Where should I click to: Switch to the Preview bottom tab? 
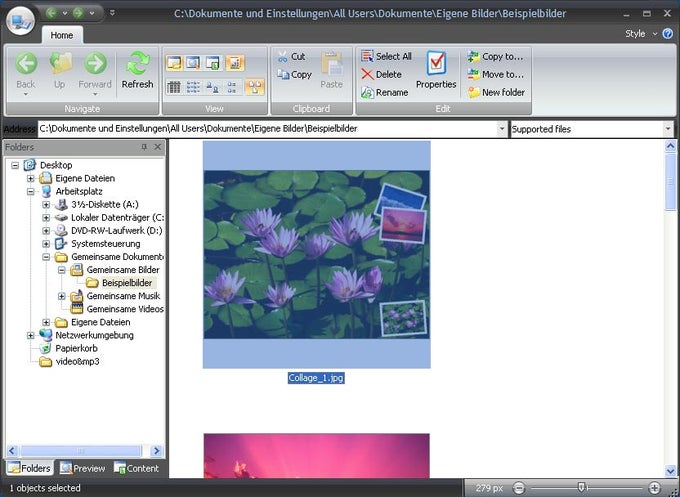click(82, 468)
